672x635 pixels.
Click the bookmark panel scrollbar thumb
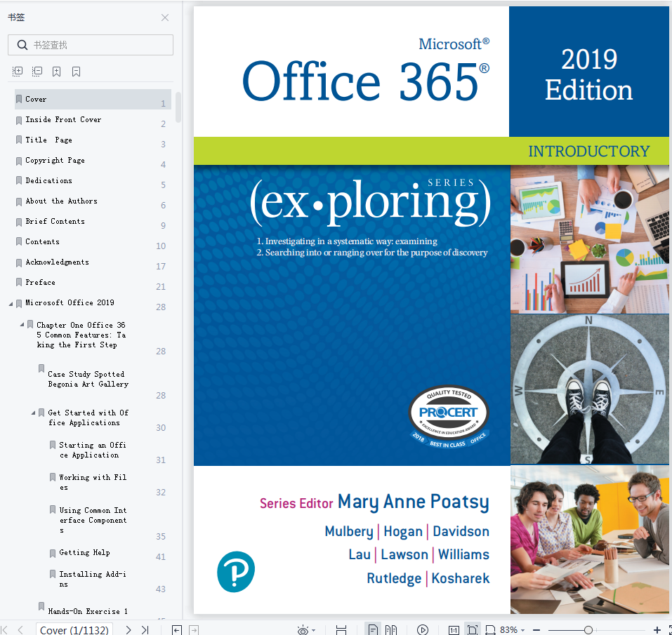coord(178,107)
